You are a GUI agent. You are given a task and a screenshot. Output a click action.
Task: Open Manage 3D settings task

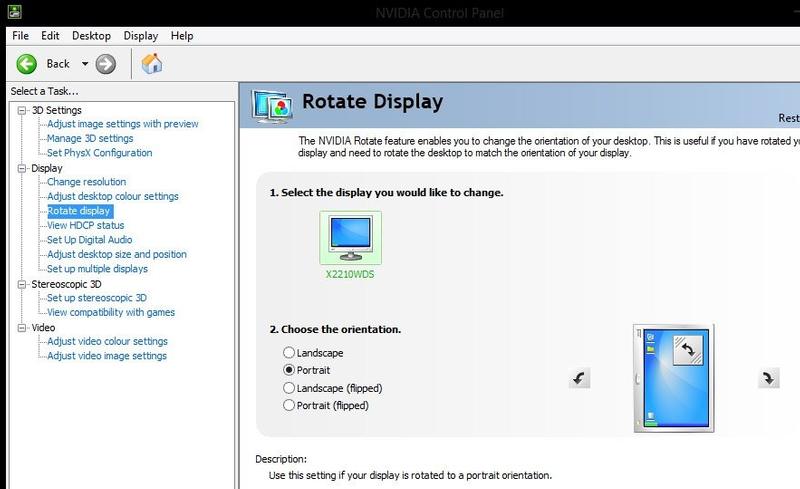point(90,138)
